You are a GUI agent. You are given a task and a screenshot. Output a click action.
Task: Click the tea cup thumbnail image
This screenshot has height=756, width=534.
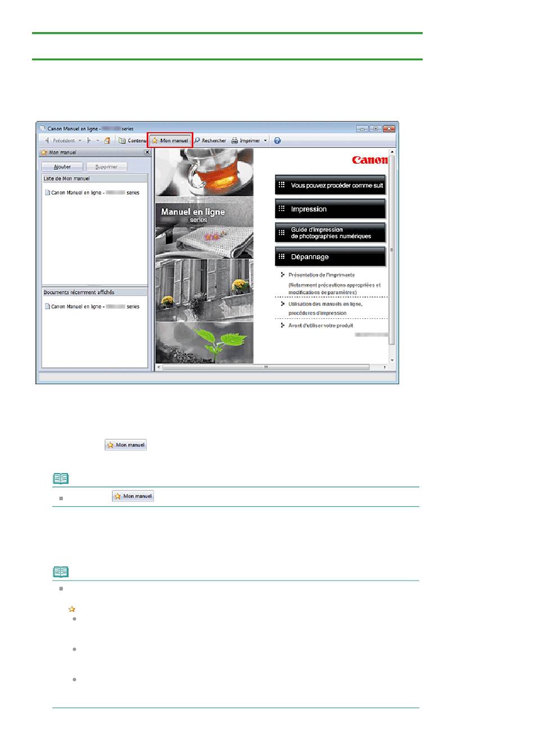coord(204,173)
